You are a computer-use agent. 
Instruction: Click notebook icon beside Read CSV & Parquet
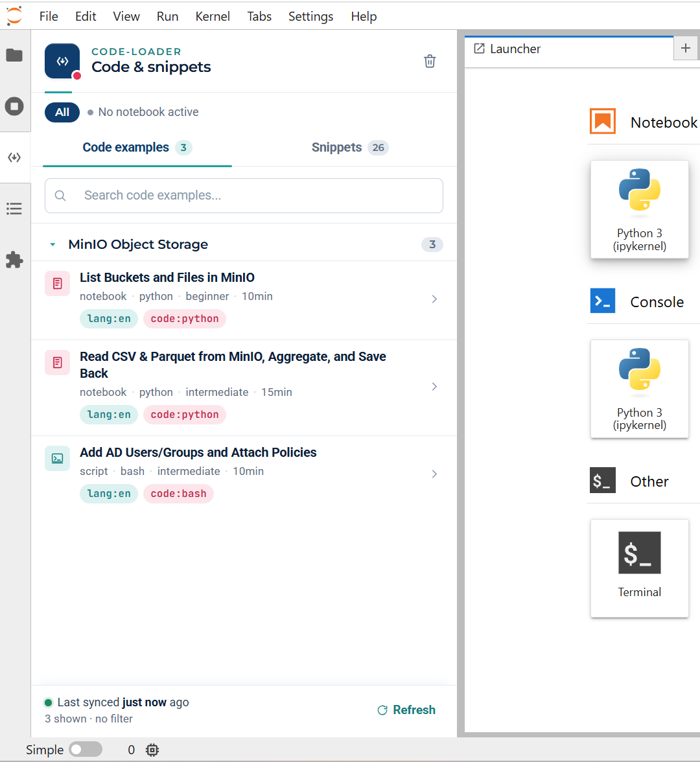point(57,363)
